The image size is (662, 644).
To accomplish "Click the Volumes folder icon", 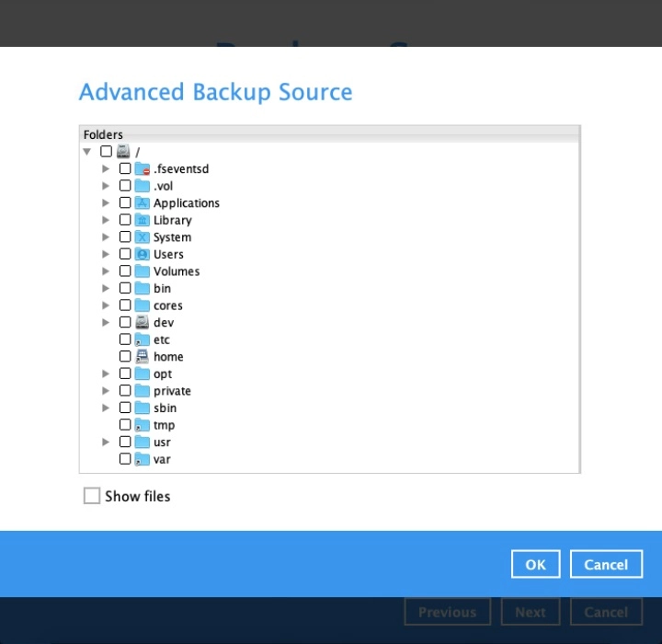I will tap(143, 270).
